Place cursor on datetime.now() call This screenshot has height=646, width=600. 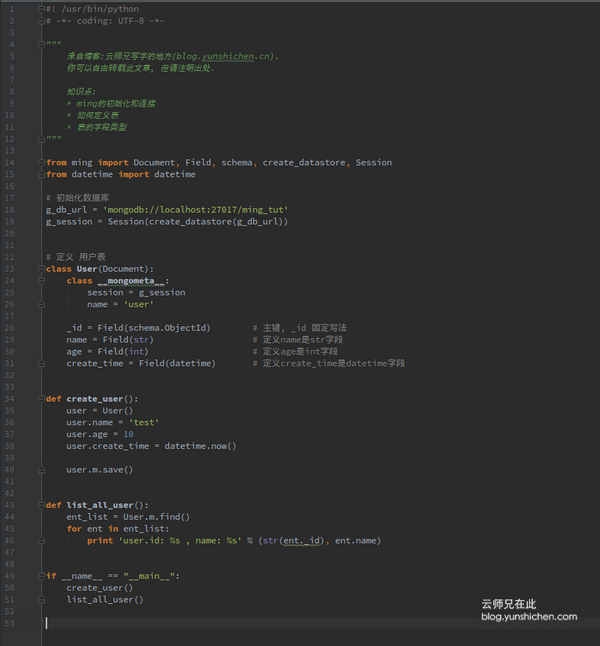tap(200, 446)
